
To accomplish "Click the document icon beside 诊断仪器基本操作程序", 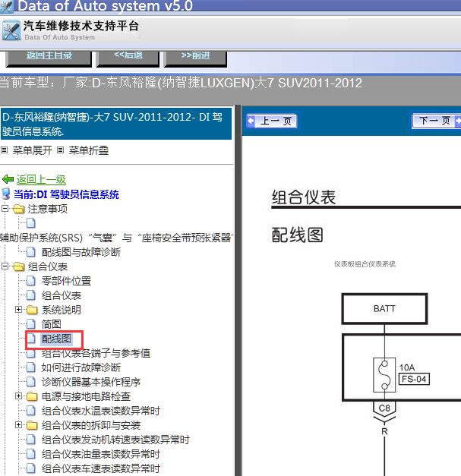I will [31, 382].
